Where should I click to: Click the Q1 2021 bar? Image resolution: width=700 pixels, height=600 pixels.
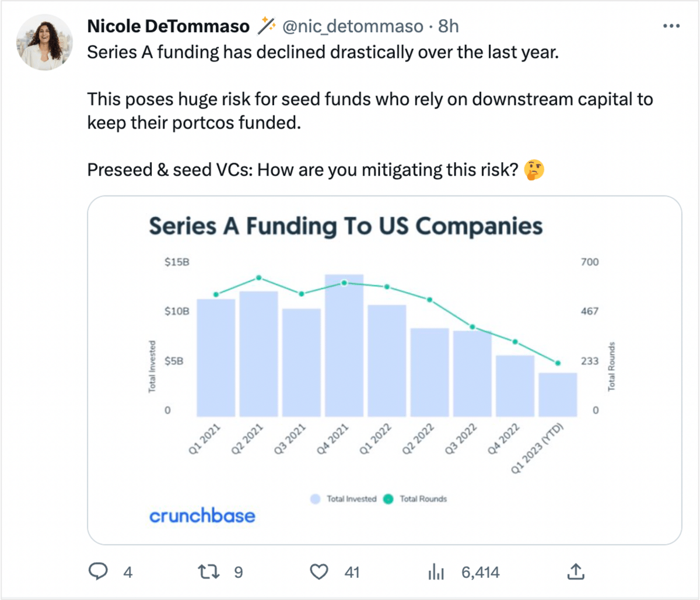[216, 357]
